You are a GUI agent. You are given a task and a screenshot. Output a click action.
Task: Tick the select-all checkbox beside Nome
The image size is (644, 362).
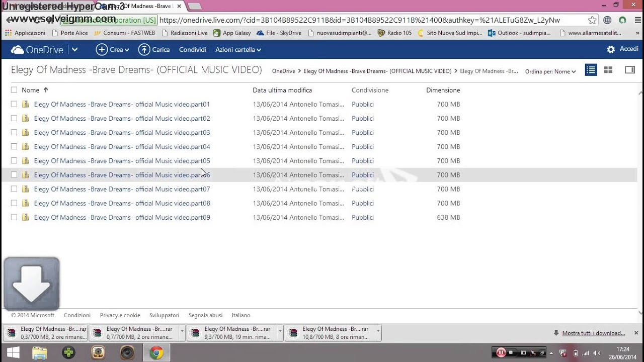point(14,90)
